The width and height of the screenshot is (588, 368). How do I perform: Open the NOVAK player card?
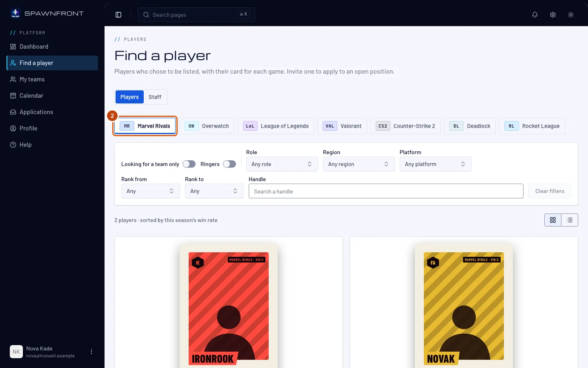(x=464, y=306)
